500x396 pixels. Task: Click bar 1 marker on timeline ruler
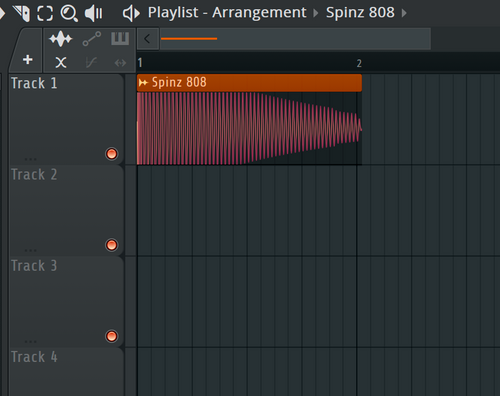tap(140, 63)
